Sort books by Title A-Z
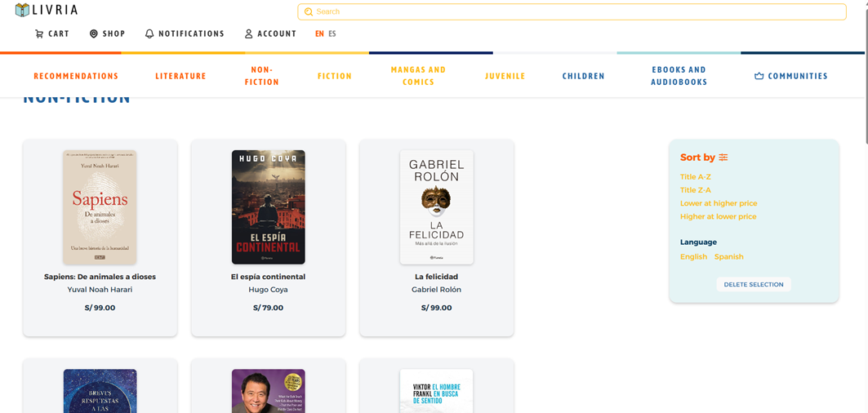Screen dimensions: 868x413 point(695,177)
